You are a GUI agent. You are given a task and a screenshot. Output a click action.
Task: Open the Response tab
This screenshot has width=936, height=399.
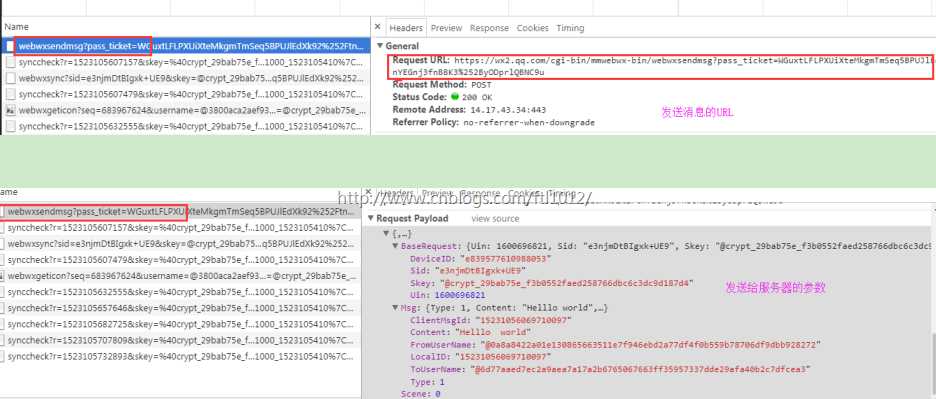pos(489,28)
